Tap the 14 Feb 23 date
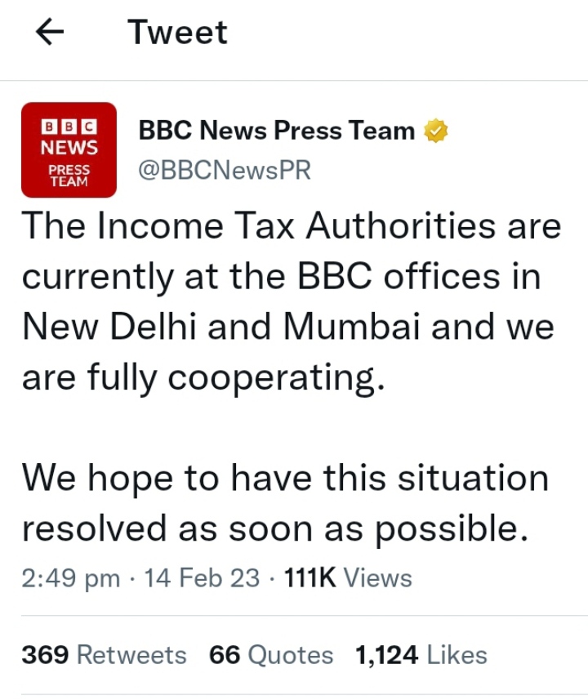588x700 pixels. click(x=202, y=578)
